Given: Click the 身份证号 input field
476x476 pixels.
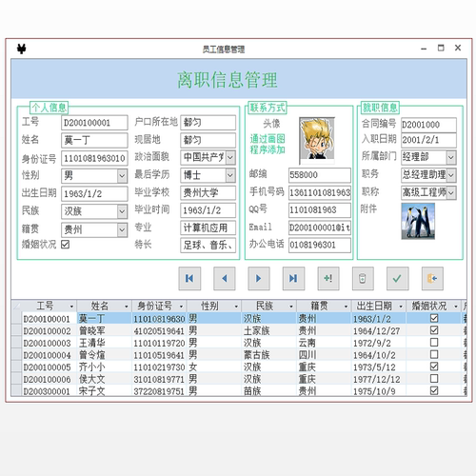Looking at the screenshot, I should (94, 158).
